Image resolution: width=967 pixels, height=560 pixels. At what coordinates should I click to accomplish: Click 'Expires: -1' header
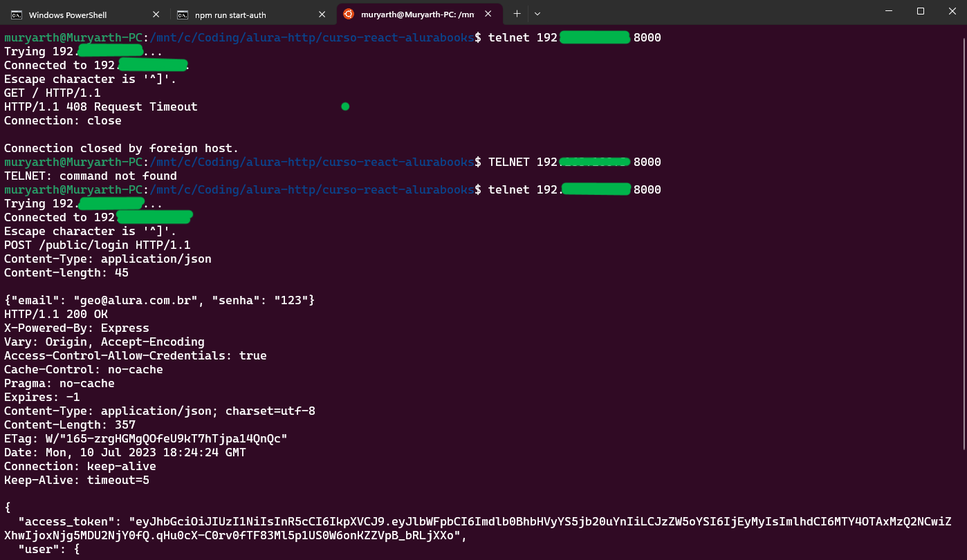[42, 397]
